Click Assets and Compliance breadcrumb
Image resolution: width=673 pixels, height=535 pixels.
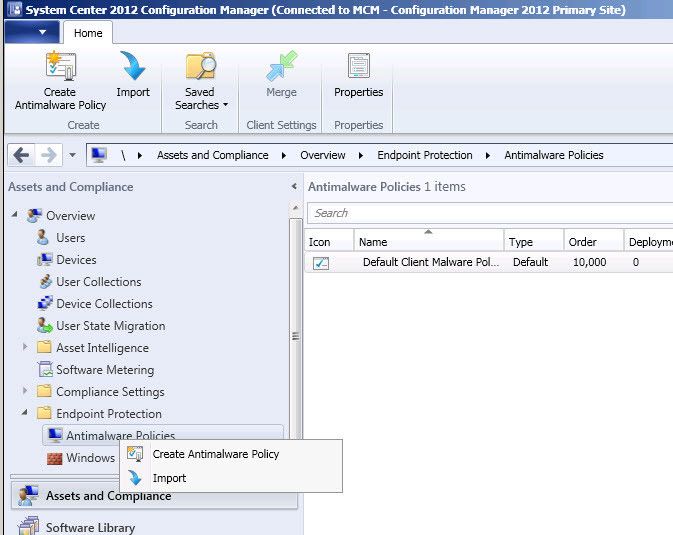tap(212, 155)
